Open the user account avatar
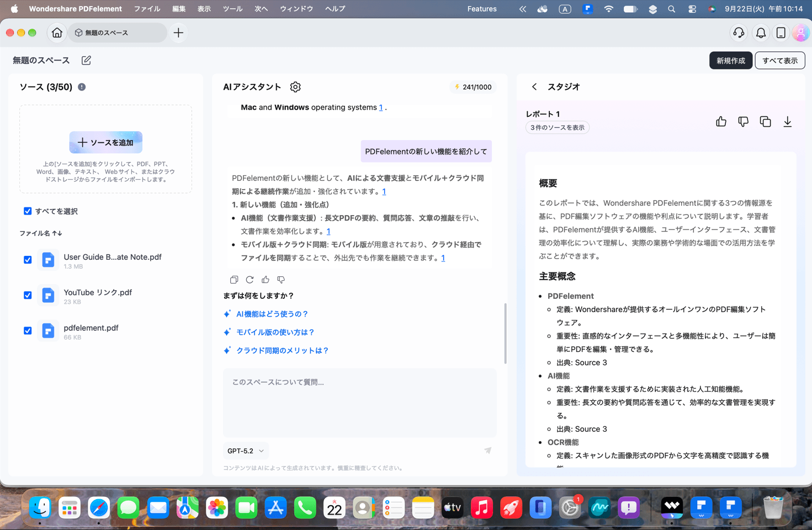This screenshot has width=812, height=530. [800, 33]
